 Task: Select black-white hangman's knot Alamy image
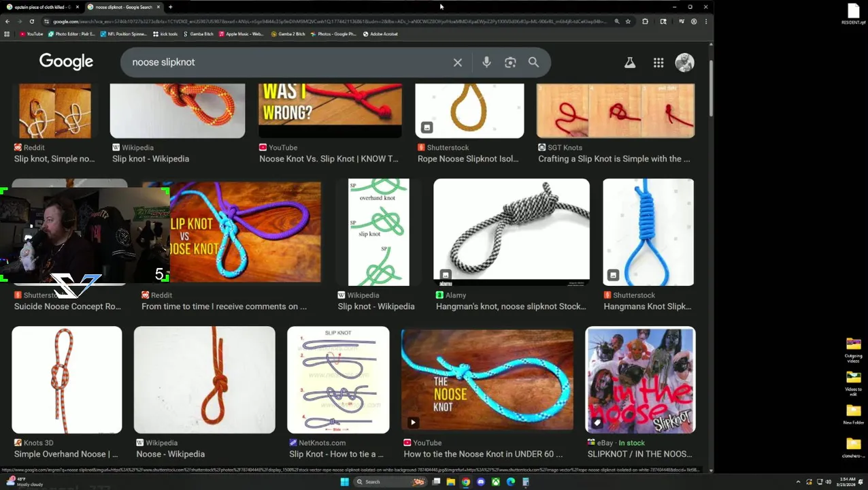(x=512, y=232)
